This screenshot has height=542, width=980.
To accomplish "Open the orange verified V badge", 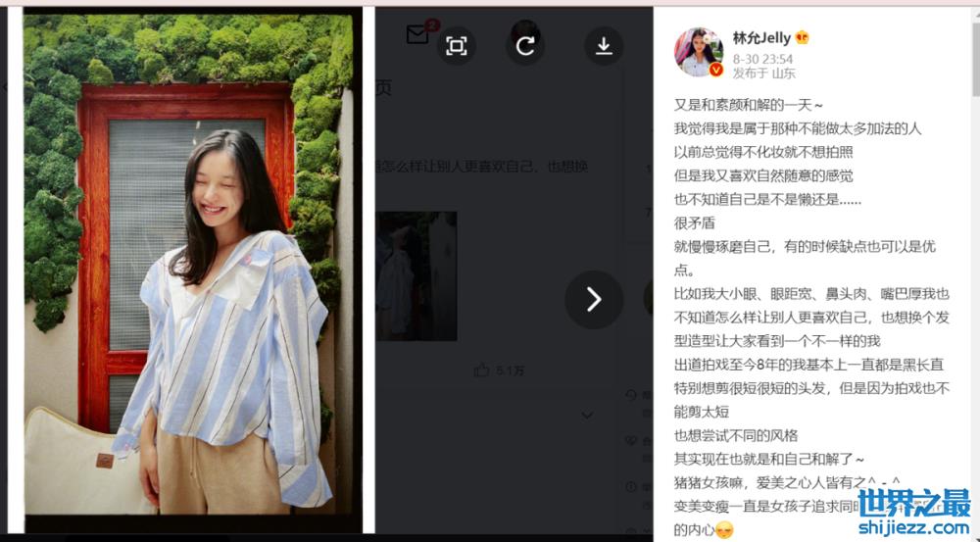I will tap(716, 70).
